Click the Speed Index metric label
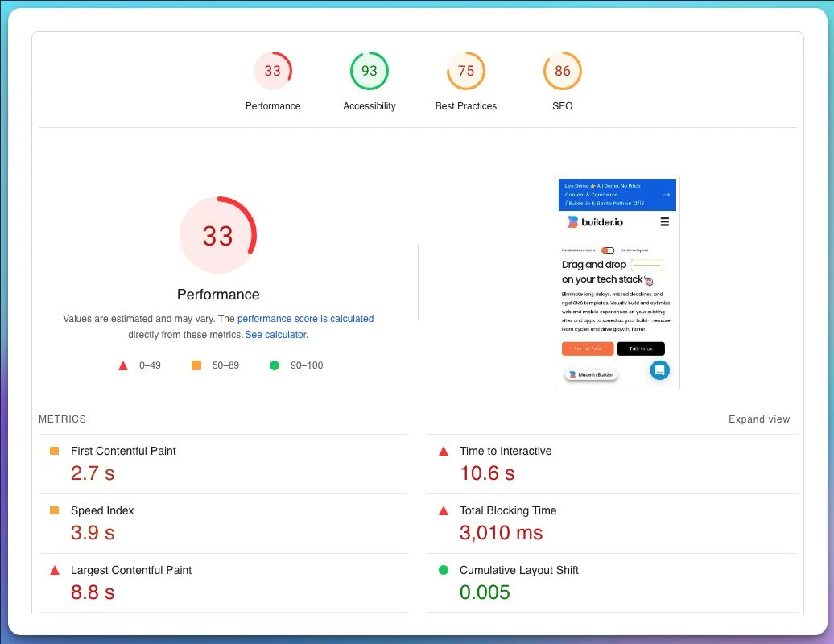The height and width of the screenshot is (644, 834). (102, 510)
